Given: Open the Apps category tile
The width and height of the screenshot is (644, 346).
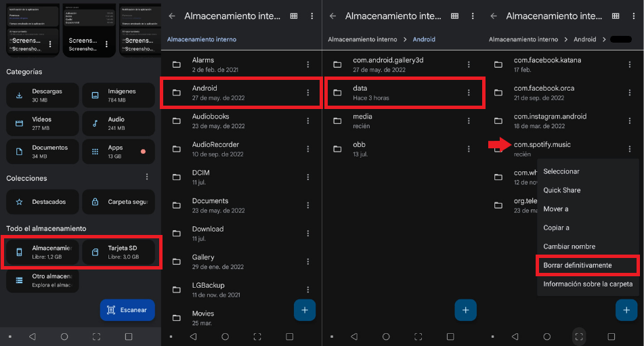Looking at the screenshot, I should 119,152.
